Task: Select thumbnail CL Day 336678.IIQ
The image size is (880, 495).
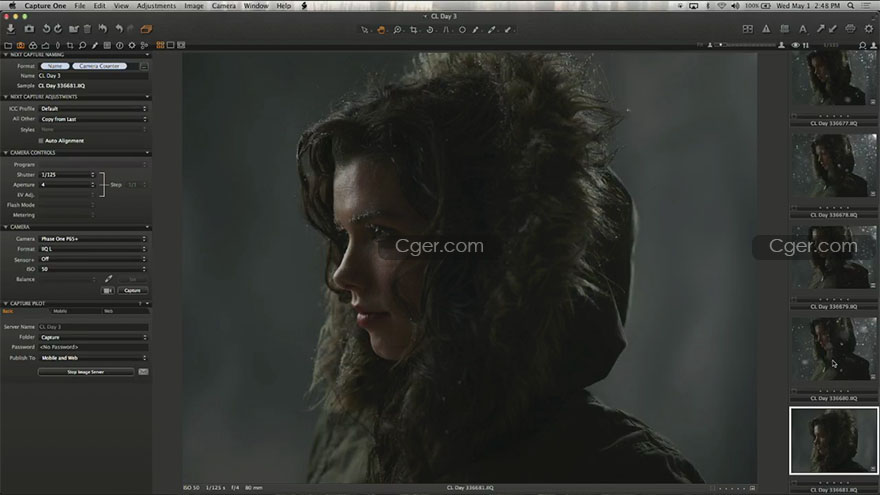Action: (x=833, y=166)
